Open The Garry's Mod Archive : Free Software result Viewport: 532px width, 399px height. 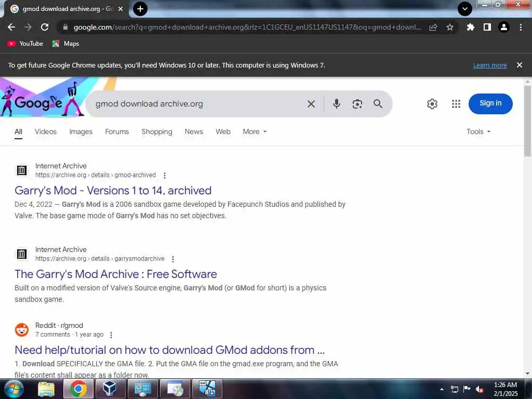tap(116, 274)
